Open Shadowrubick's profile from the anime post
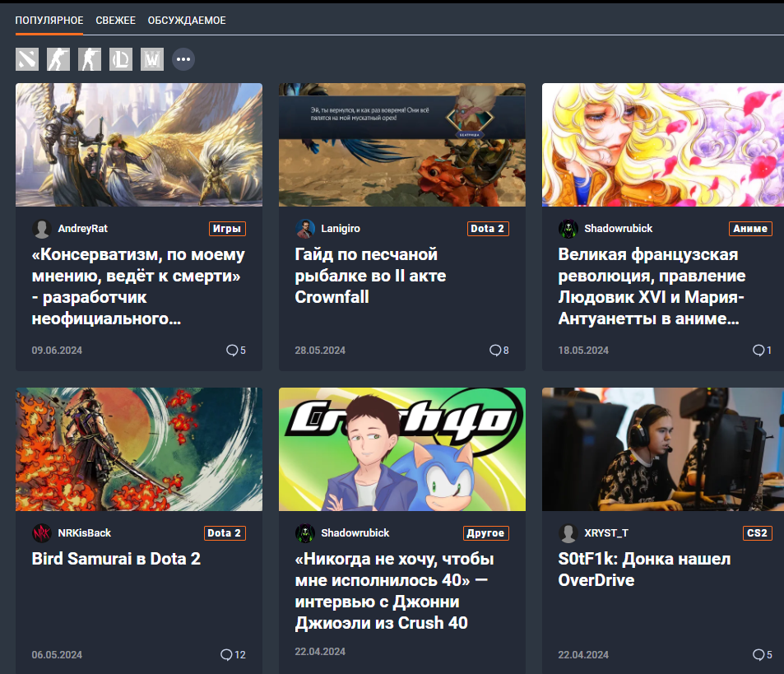Viewport: 784px width, 674px height. [619, 229]
